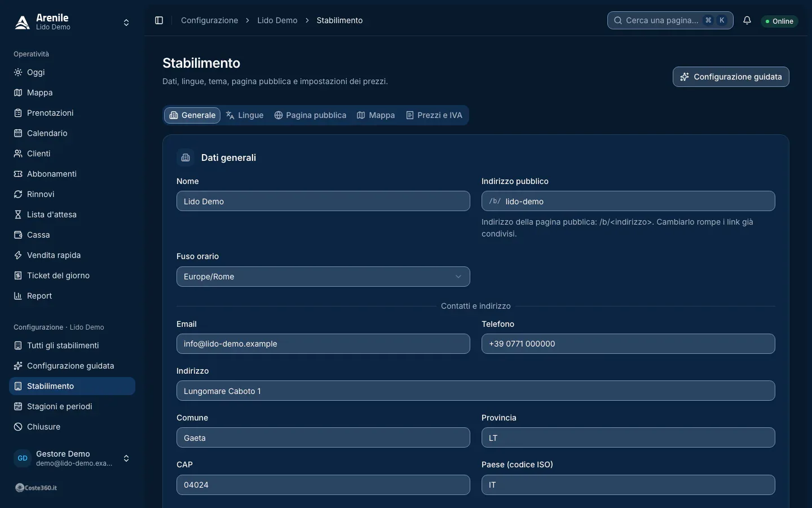Click the Lido Demo breadcrumb link

pyautogui.click(x=277, y=20)
